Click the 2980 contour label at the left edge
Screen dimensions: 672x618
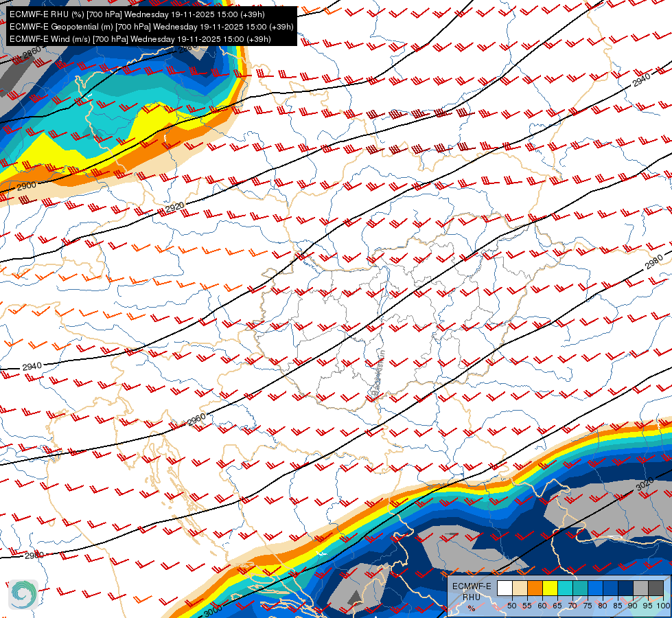tap(34, 556)
